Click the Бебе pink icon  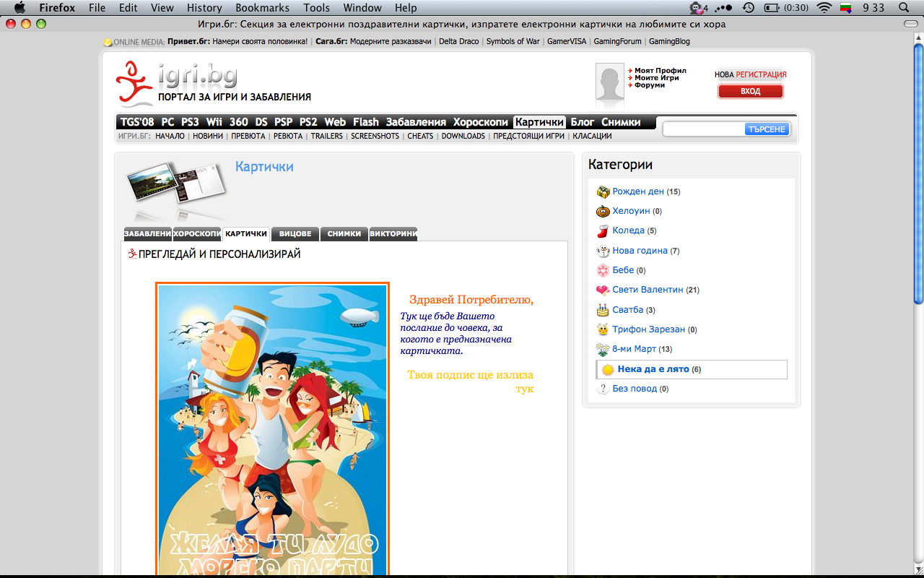click(603, 270)
